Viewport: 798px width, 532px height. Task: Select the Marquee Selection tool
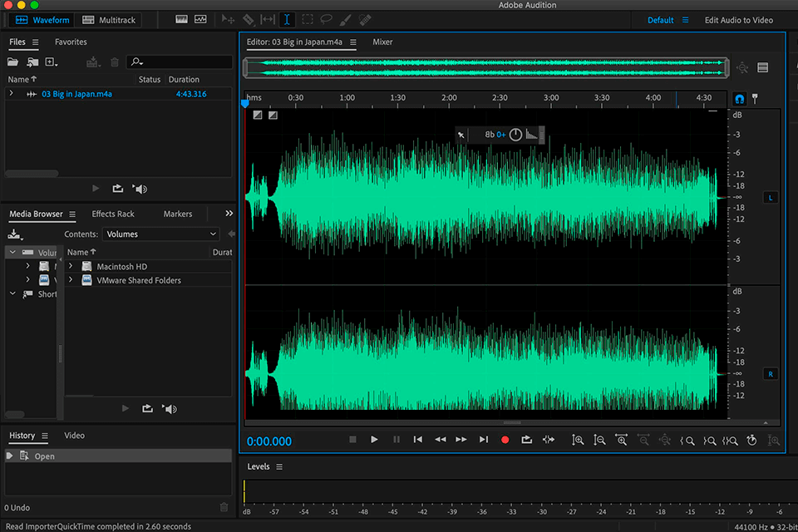pyautogui.click(x=308, y=20)
